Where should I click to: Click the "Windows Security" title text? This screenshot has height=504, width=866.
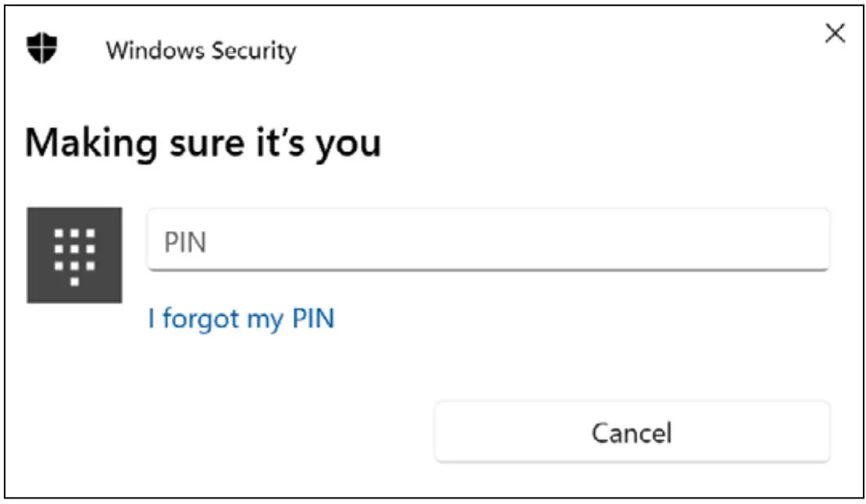(x=201, y=51)
